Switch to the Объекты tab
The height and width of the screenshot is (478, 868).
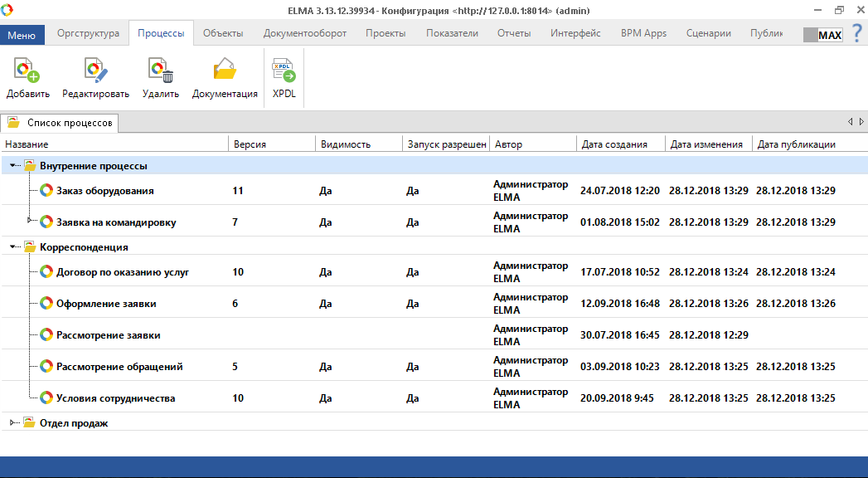[x=223, y=34]
